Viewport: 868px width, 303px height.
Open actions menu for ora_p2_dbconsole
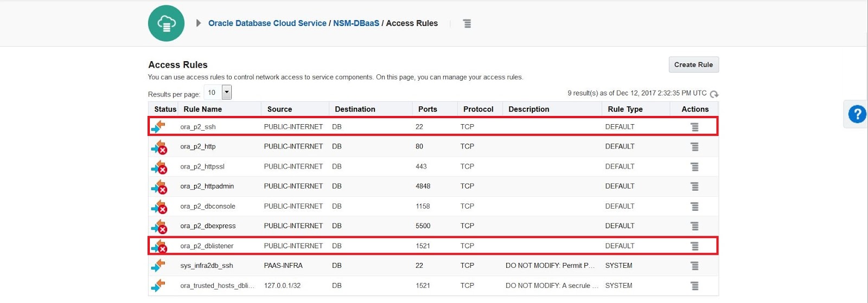pos(694,207)
